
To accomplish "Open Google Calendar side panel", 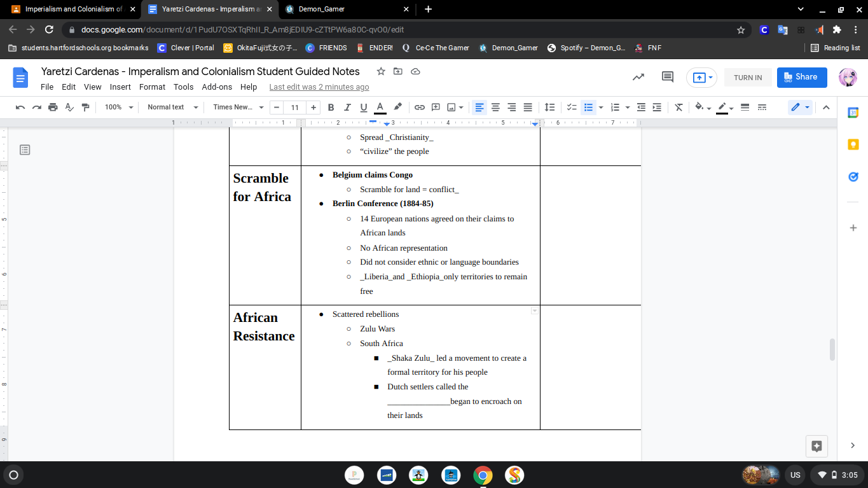I will click(x=853, y=113).
